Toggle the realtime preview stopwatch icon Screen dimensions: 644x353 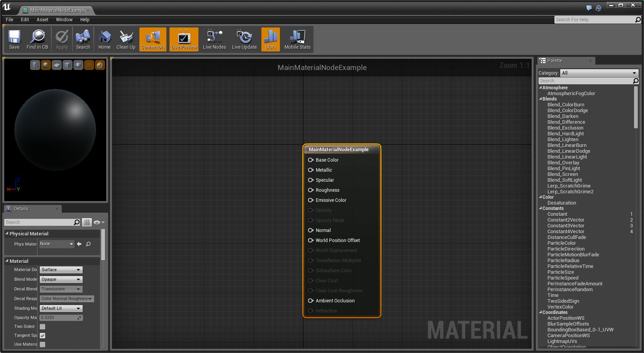coord(100,65)
